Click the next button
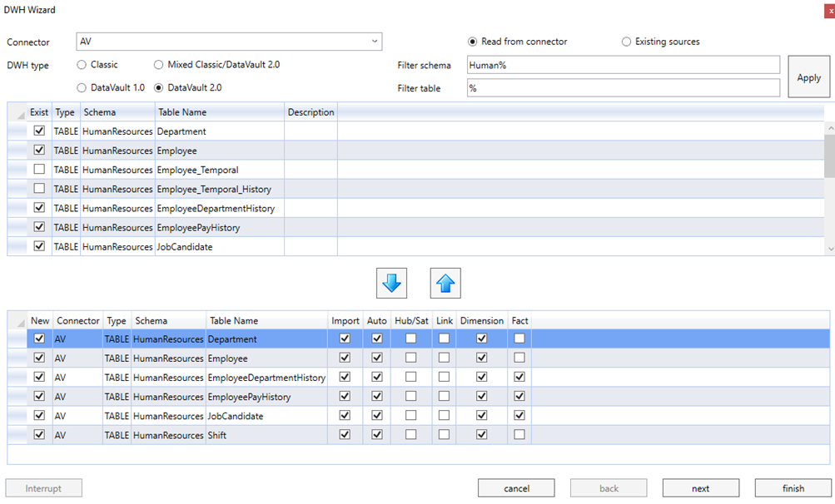This screenshot has width=835, height=504. coord(700,488)
